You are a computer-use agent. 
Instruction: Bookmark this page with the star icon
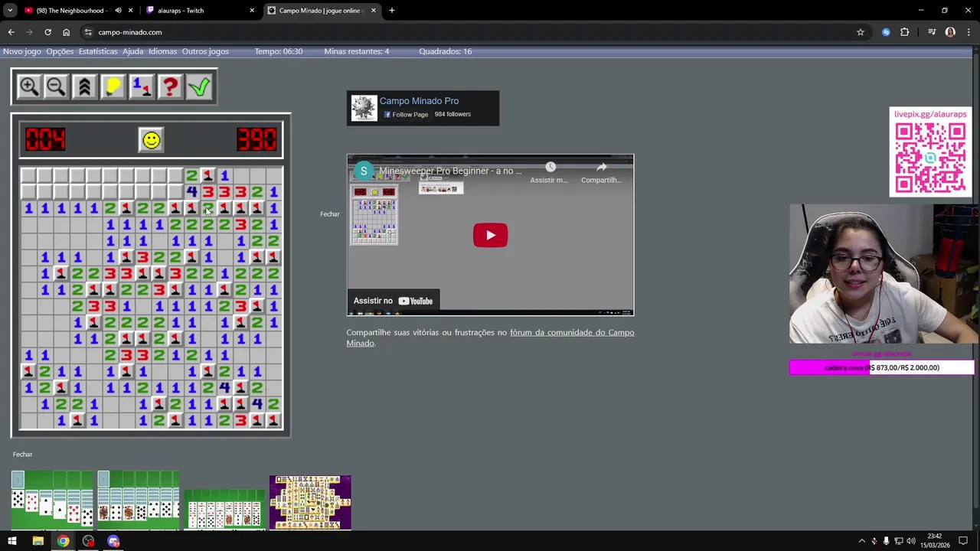(x=861, y=32)
